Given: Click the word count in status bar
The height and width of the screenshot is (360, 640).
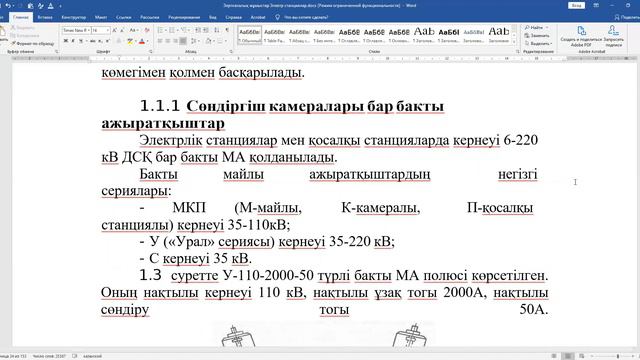Looking at the screenshot, I should [x=49, y=356].
